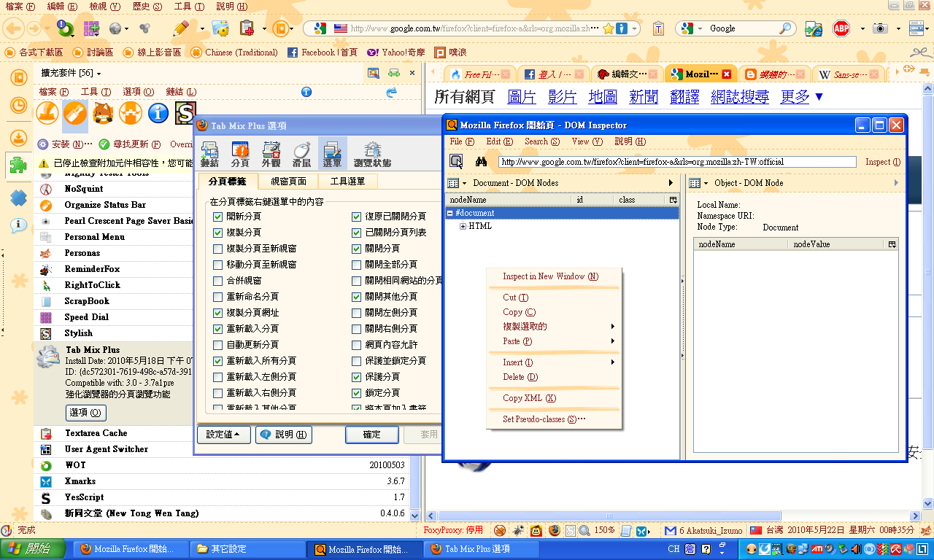Click the Adblock Plus ABP toolbar icon
The image size is (934, 560).
pyautogui.click(x=841, y=28)
